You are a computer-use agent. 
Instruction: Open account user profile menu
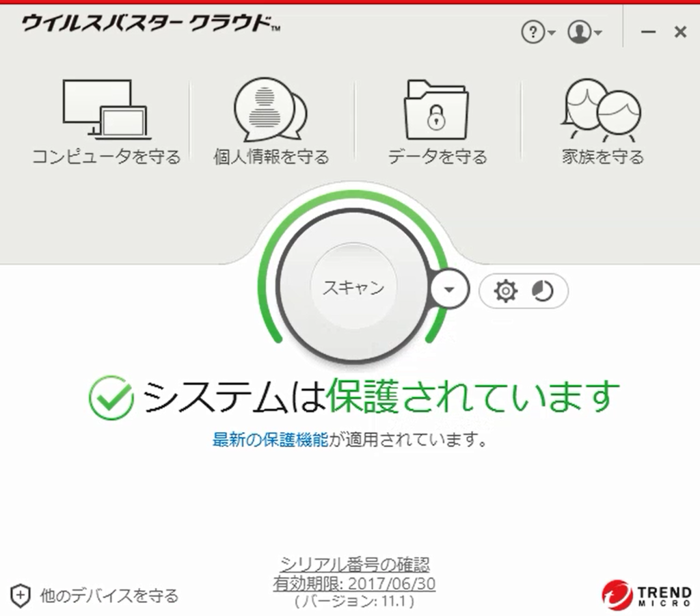[x=585, y=32]
